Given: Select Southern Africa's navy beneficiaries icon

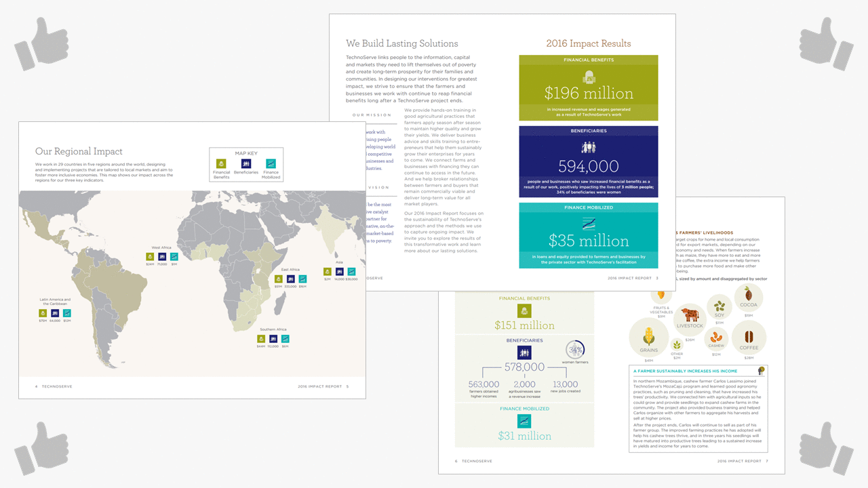Looking at the screenshot, I should (273, 338).
